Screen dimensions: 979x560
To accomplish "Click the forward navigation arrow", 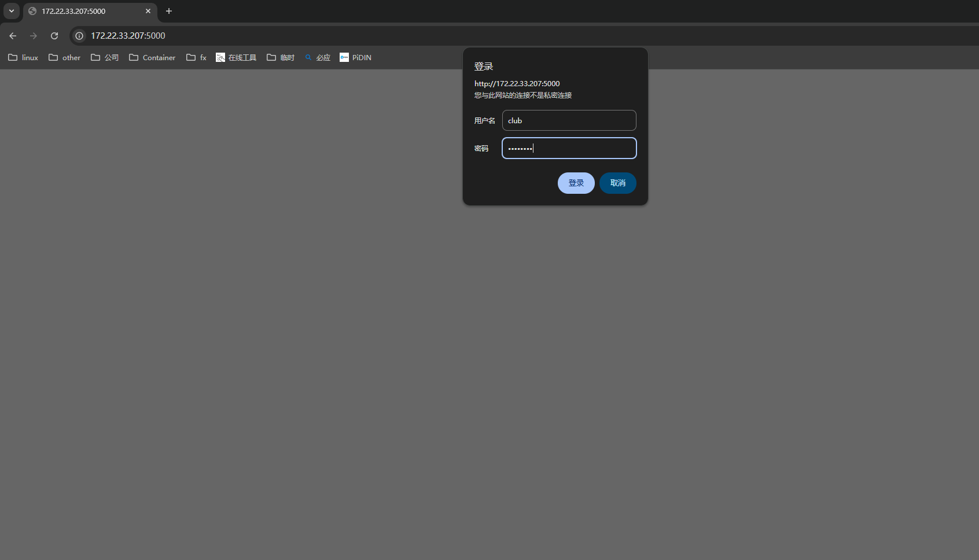I will (34, 36).
